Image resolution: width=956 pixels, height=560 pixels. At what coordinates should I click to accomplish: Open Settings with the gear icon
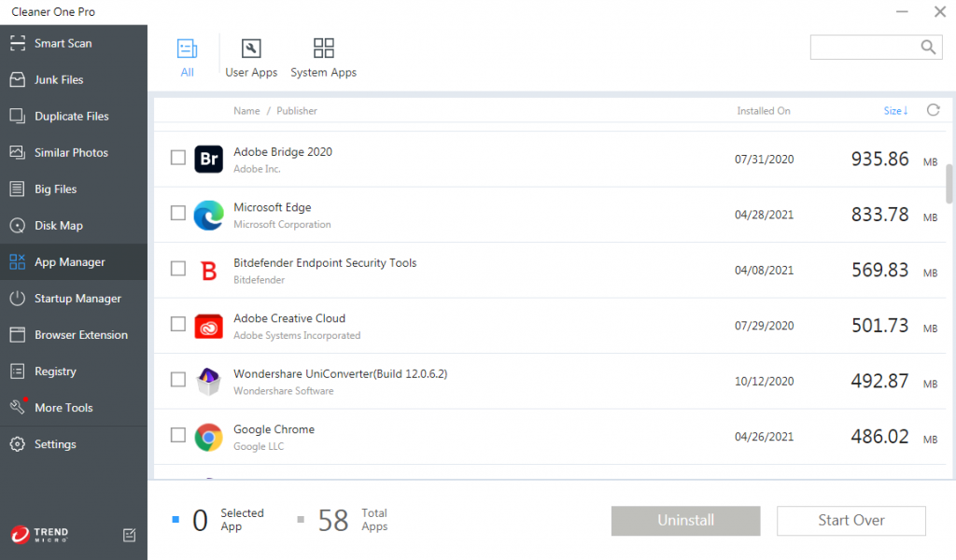pyautogui.click(x=18, y=444)
